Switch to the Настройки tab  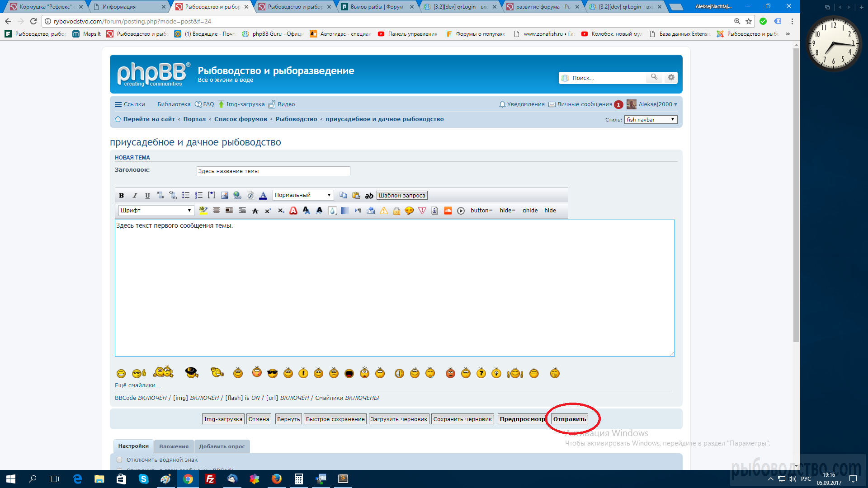(x=133, y=446)
